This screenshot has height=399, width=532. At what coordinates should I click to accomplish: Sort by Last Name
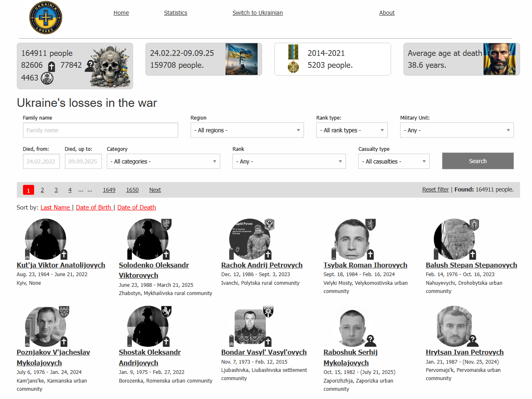tap(55, 208)
